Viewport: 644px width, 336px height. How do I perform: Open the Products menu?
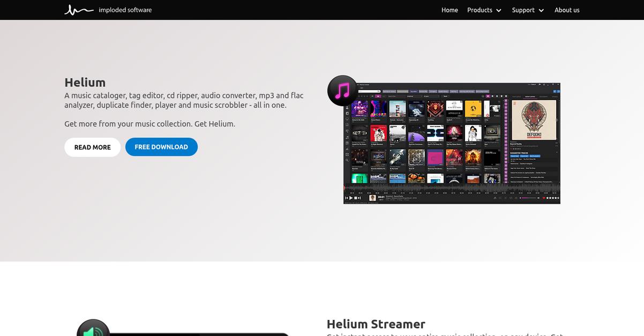tap(480, 10)
